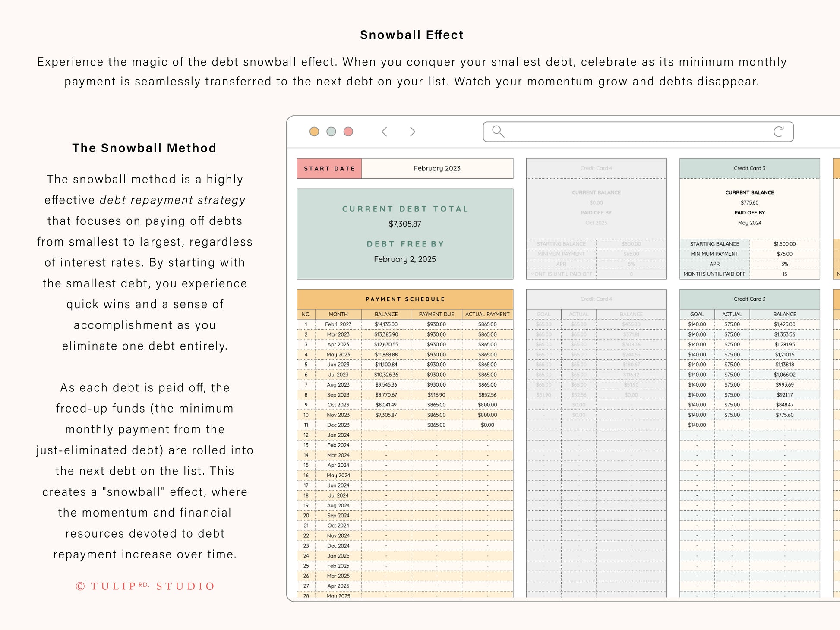
Task: Click the browser back arrow
Action: pyautogui.click(x=384, y=132)
